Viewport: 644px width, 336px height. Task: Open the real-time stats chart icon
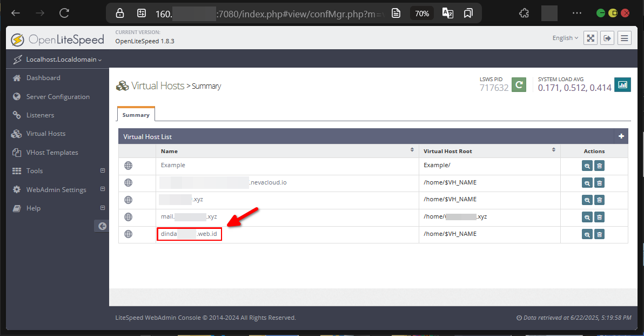coord(622,85)
